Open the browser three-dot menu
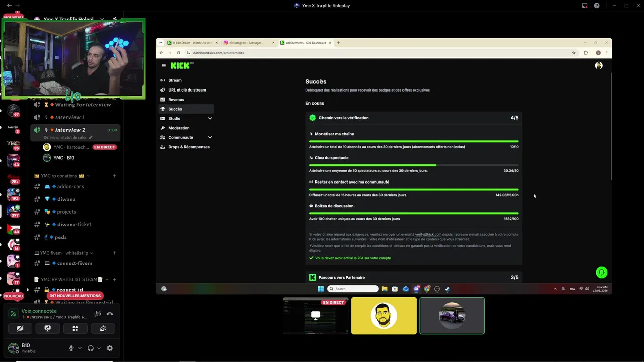Screen dimensions: 644x362 pos(607,53)
